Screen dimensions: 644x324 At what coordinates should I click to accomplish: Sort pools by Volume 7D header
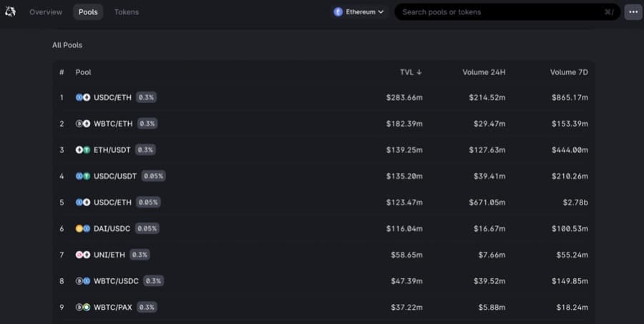(x=568, y=72)
